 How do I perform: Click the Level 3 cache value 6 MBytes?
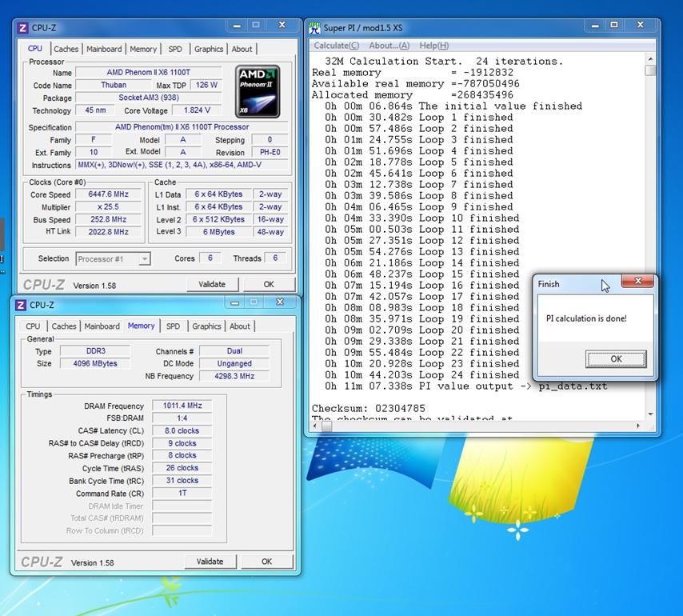pyautogui.click(x=219, y=232)
